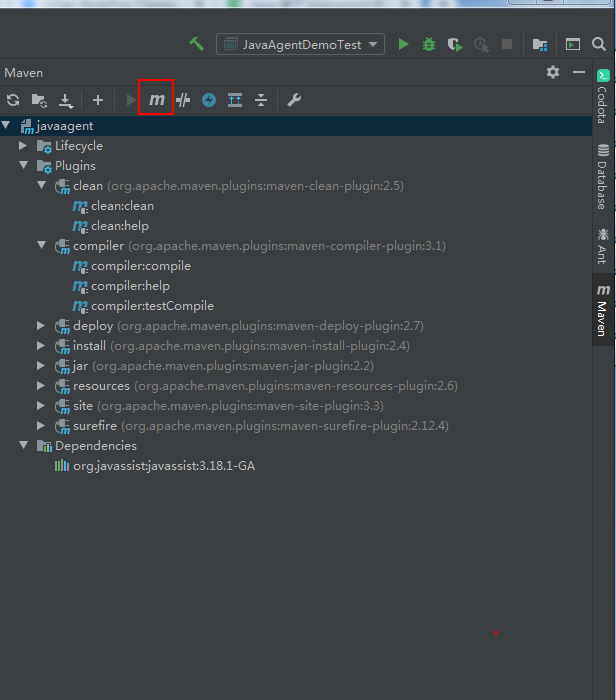Expand the jar plugin node

coord(41,365)
